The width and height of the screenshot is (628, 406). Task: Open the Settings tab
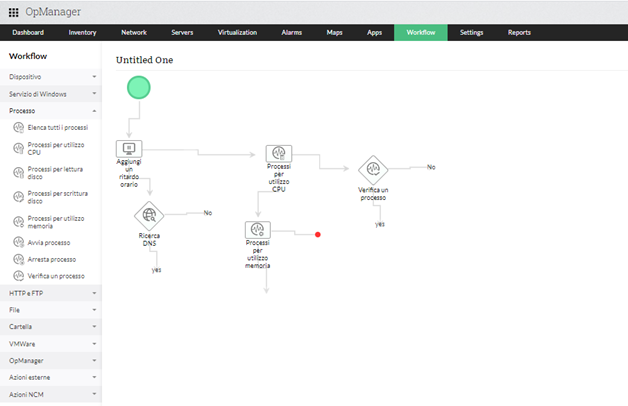coord(471,33)
